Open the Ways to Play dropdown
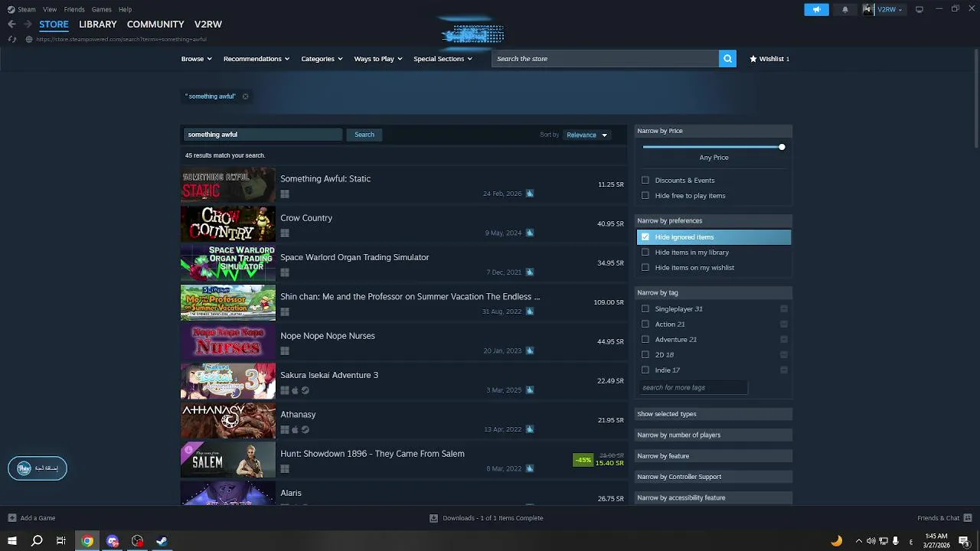980x551 pixels. coord(378,59)
